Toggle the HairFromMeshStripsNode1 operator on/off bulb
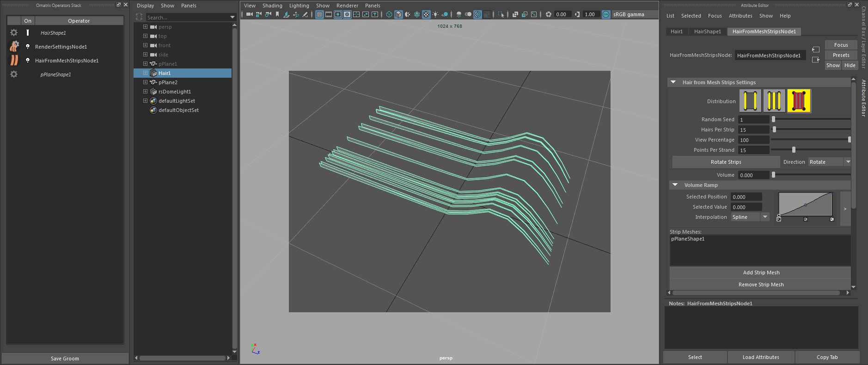This screenshot has width=868, height=365. [x=28, y=60]
